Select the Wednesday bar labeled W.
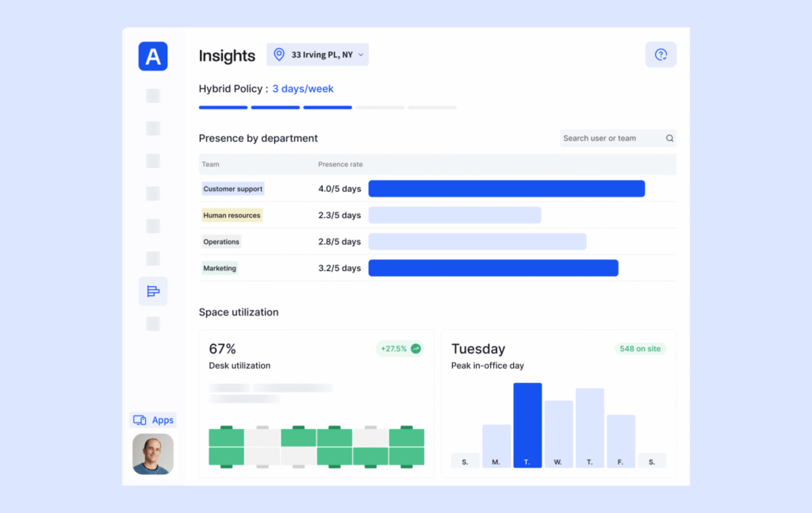This screenshot has width=812, height=513. click(x=558, y=435)
